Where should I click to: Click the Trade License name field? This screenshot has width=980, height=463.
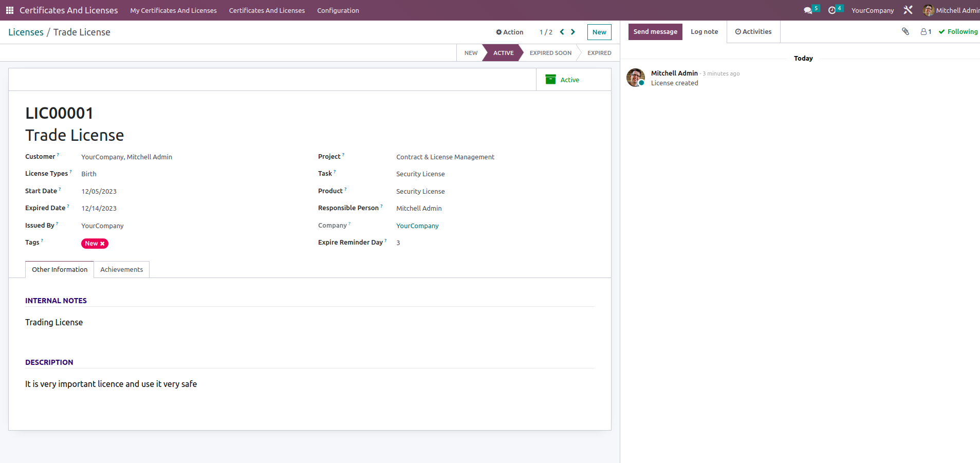click(x=75, y=135)
